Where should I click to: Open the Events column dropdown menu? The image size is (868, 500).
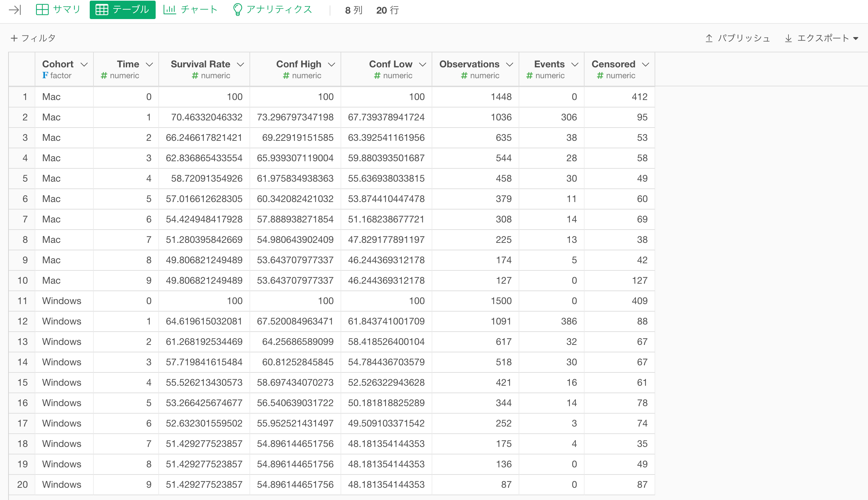click(x=575, y=65)
